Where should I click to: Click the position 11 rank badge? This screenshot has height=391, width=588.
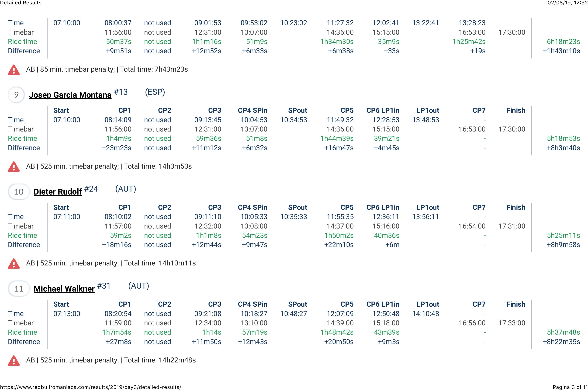click(19, 289)
